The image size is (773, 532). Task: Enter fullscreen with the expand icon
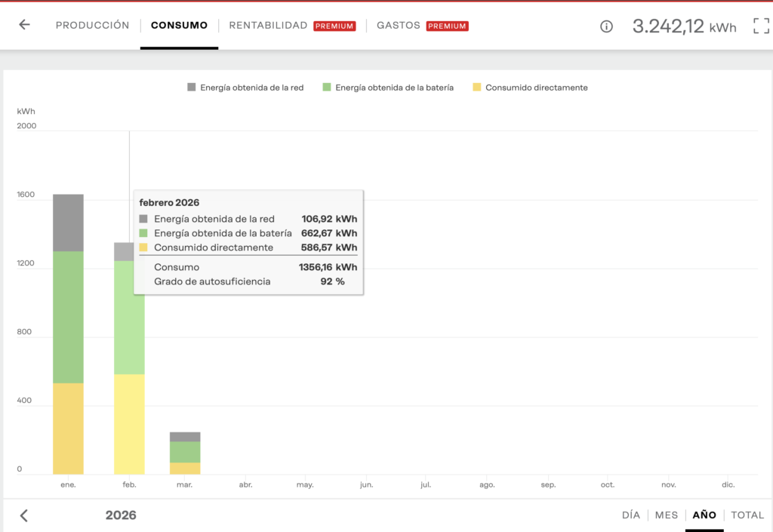(761, 26)
